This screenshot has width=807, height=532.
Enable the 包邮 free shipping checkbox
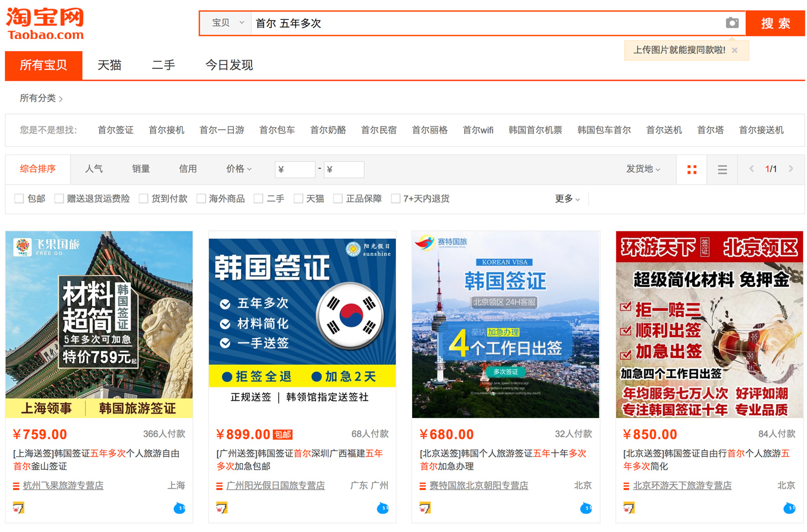tap(19, 199)
